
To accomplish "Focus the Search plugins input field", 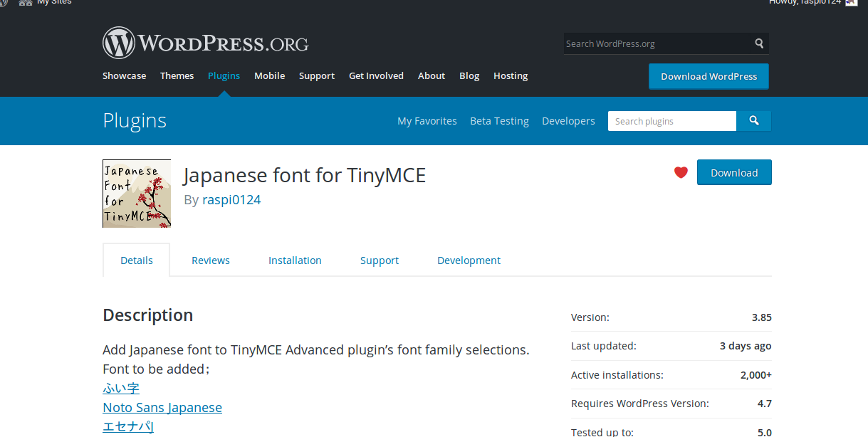I will coord(672,121).
